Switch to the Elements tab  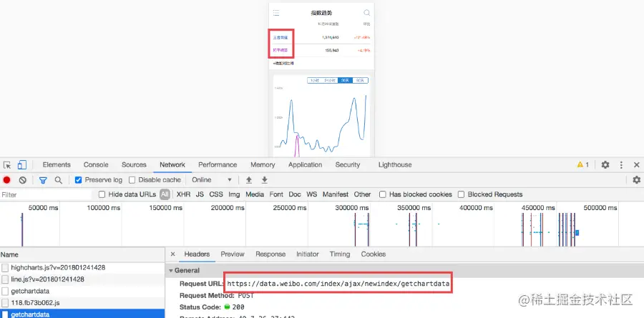[x=57, y=165]
